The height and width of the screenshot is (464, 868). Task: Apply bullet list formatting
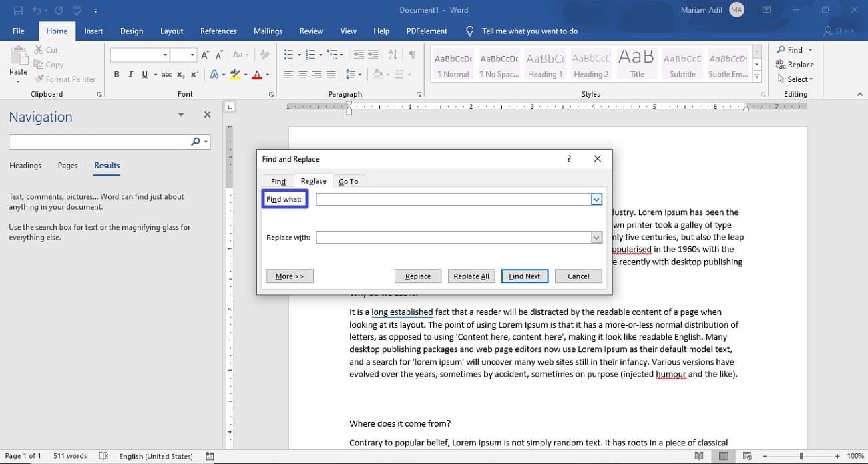(x=287, y=54)
